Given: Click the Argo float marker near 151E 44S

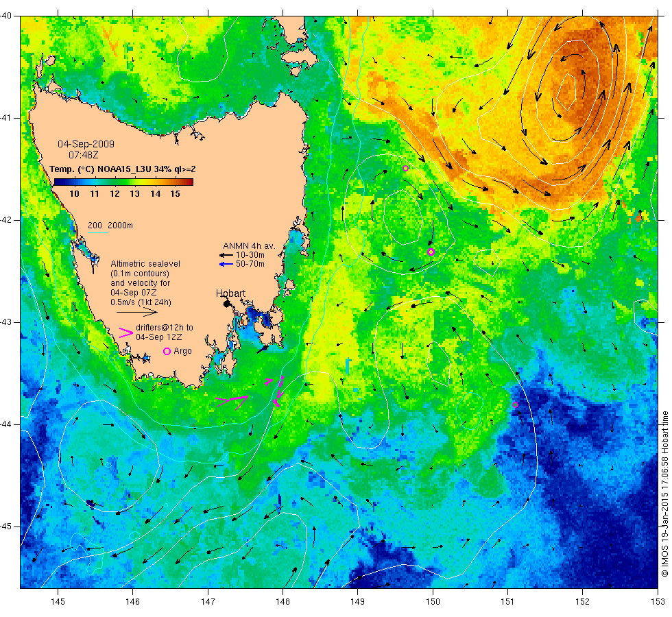Looking at the screenshot, I should click(515, 405).
